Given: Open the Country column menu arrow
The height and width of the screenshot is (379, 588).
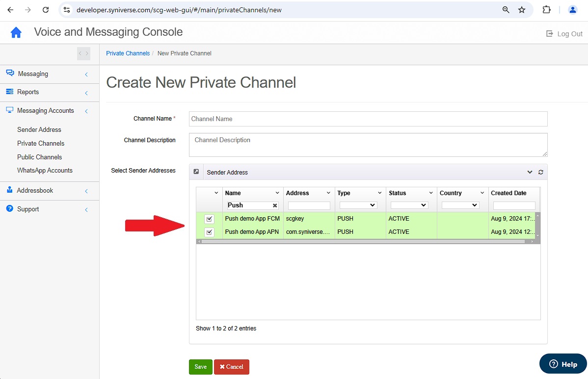Looking at the screenshot, I should click(482, 193).
